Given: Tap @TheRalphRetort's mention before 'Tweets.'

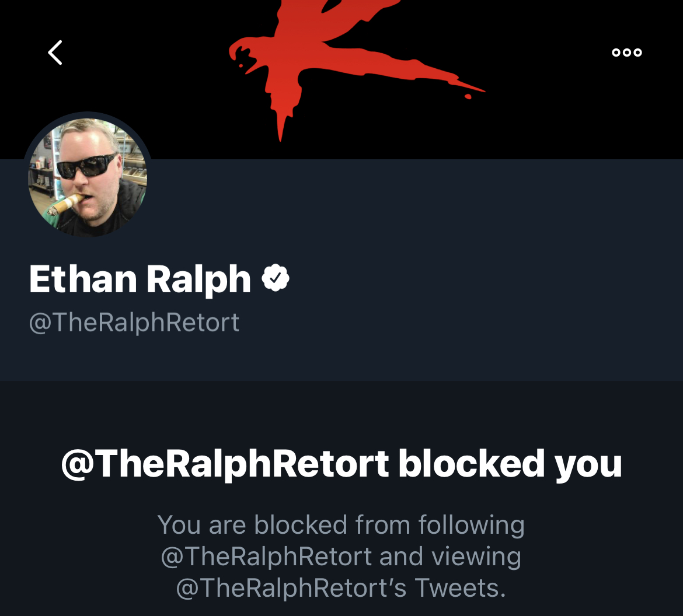Looking at the screenshot, I should 291,588.
